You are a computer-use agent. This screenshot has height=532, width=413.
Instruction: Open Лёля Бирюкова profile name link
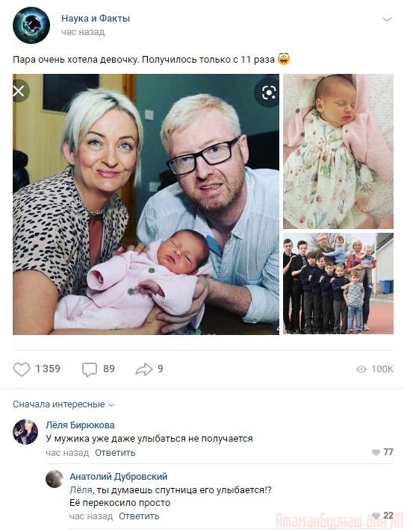[80, 425]
